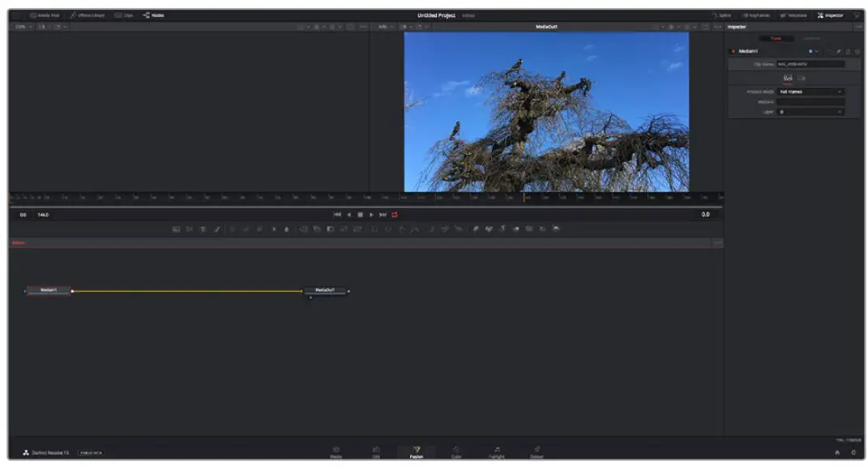Viewport: 868px width, 471px height.
Task: Select the Tools tab in Inspector
Action: tap(776, 38)
